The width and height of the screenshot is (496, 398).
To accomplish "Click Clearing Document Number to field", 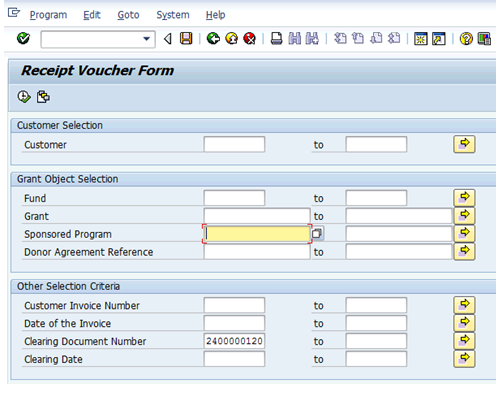I will pos(376,341).
